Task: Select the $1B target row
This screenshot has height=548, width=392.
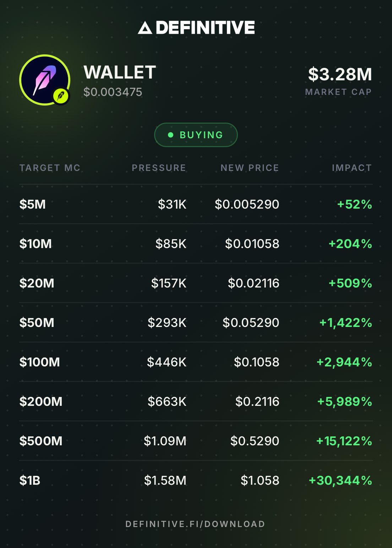Action: click(196, 480)
